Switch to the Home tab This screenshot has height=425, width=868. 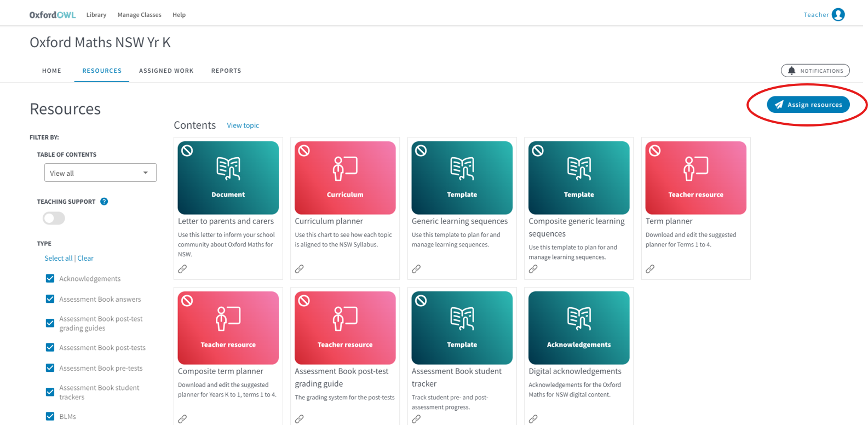point(51,71)
